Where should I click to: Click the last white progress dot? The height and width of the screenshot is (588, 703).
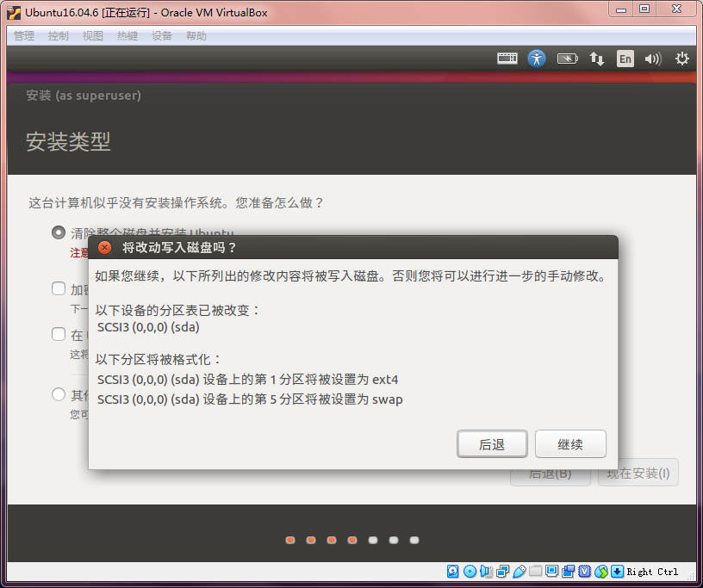coord(414,540)
